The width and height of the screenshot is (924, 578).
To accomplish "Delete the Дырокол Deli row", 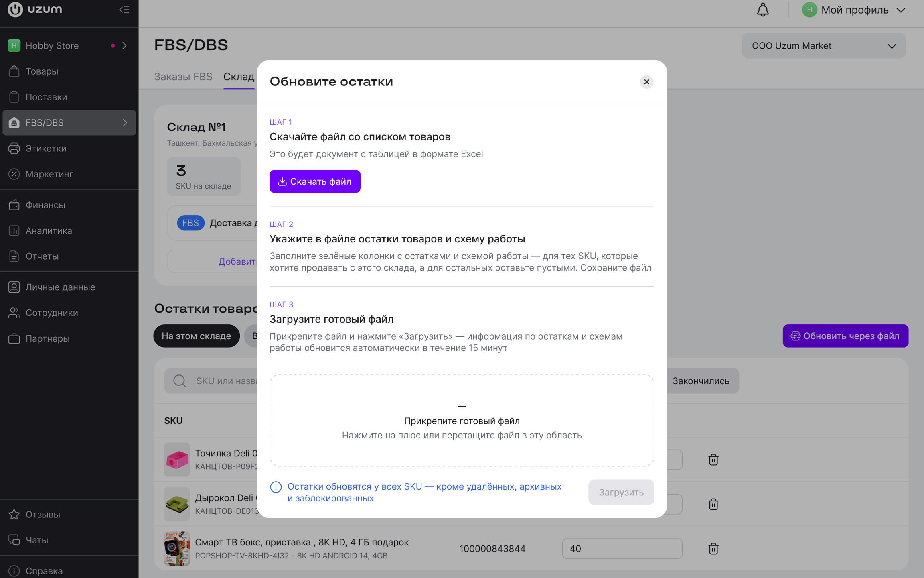I will [713, 504].
